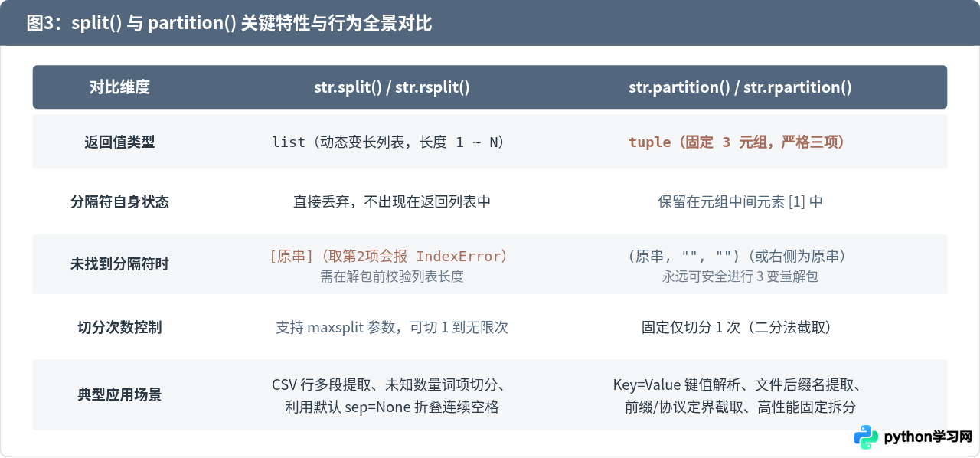980x458 pixels.
Task: Click the note 需在解包前校验列表长度
Action: [x=391, y=276]
